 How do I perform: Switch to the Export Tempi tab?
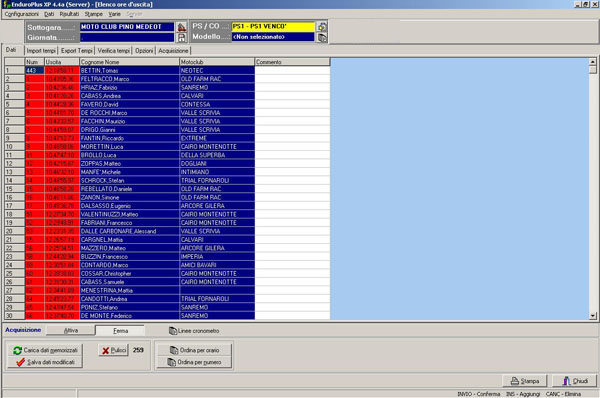(x=77, y=51)
